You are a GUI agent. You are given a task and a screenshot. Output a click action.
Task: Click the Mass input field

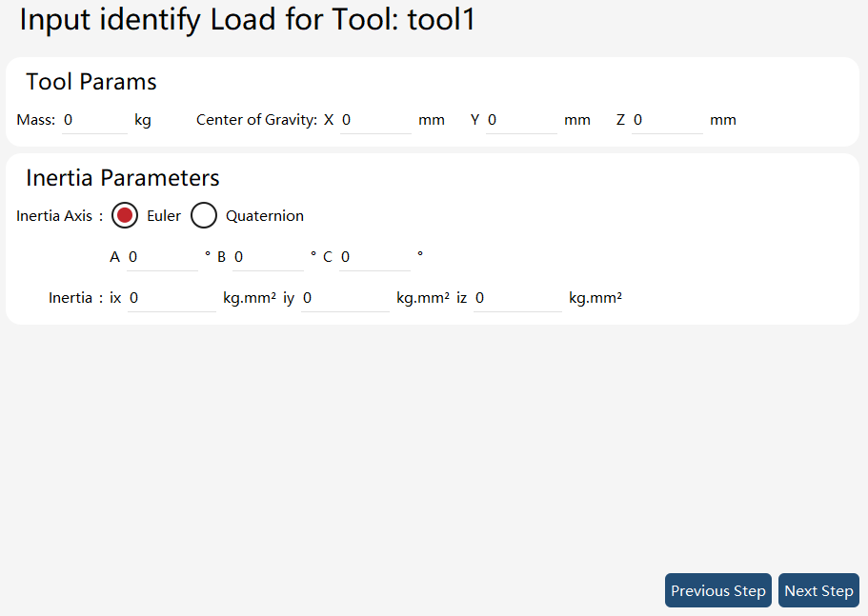[x=94, y=120]
